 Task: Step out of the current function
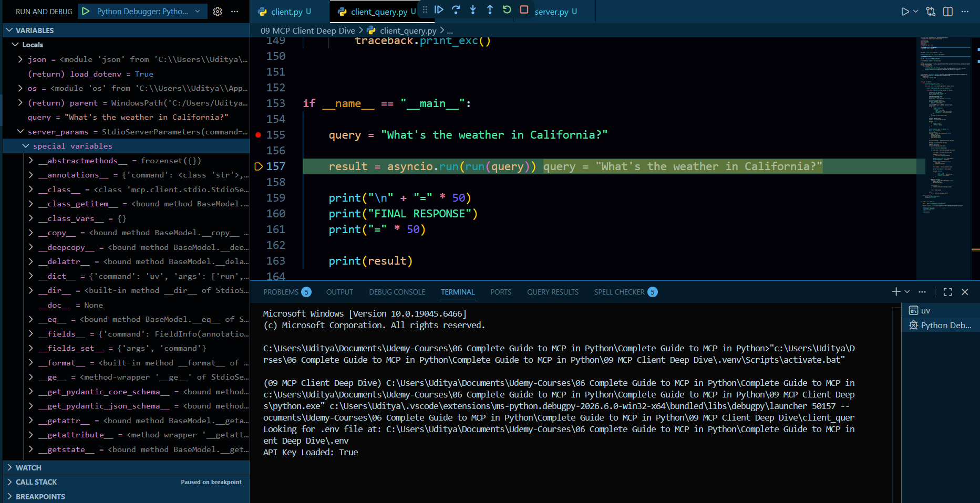pyautogui.click(x=490, y=9)
